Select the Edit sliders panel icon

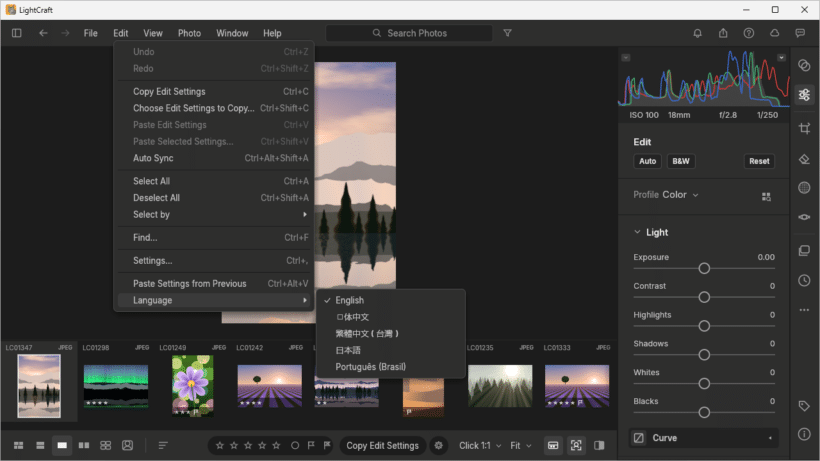(804, 95)
